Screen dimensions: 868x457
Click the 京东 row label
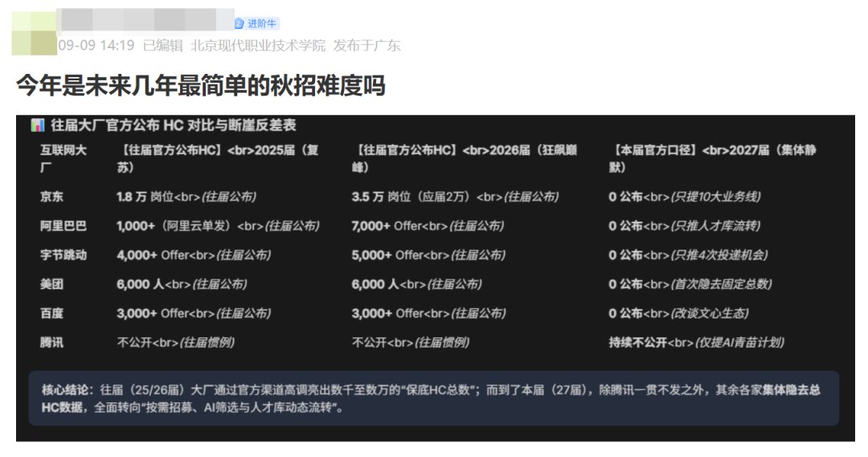coord(51,197)
